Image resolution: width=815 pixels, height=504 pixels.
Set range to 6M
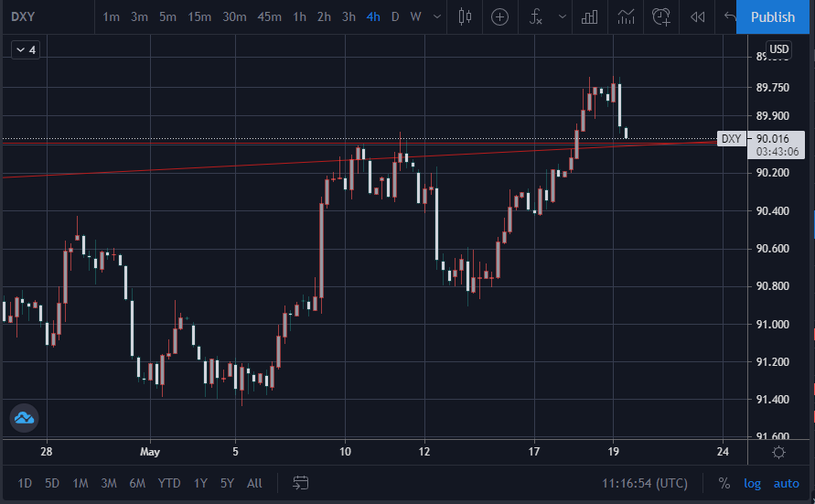(136, 483)
